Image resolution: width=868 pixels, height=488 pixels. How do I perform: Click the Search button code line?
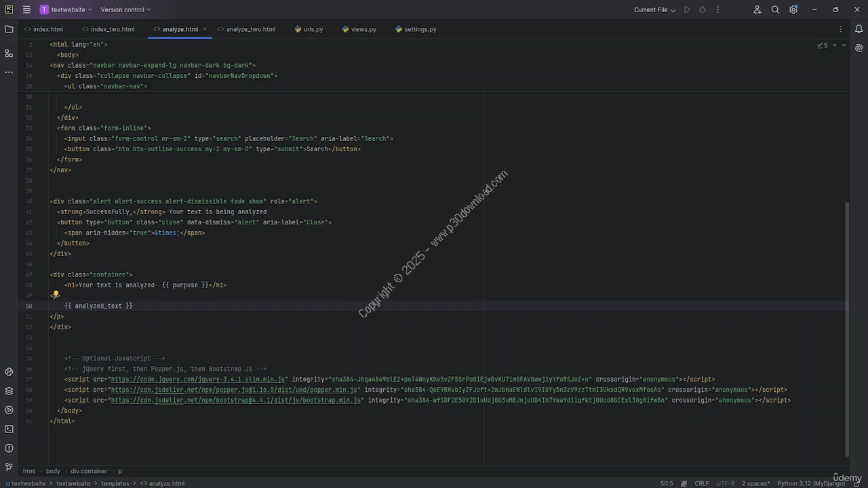[212, 148]
